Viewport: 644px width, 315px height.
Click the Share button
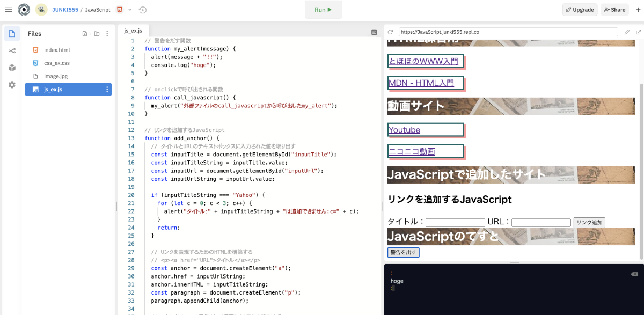614,10
